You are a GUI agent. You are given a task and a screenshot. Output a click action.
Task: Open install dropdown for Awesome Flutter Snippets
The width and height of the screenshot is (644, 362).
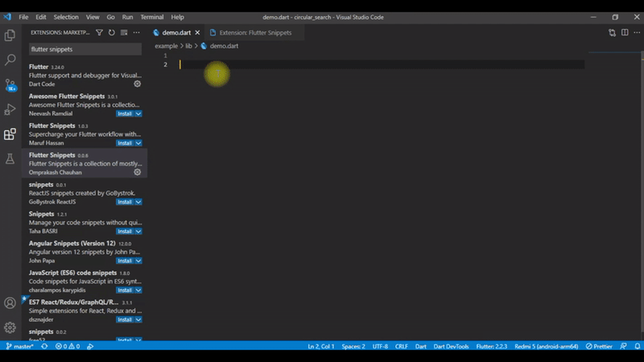click(138, 114)
